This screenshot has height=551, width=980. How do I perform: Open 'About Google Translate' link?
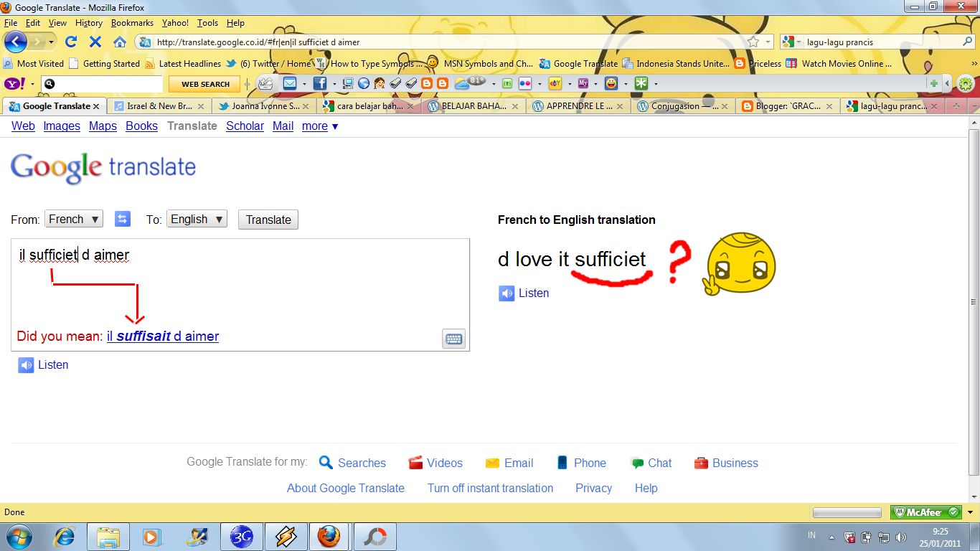click(x=346, y=489)
